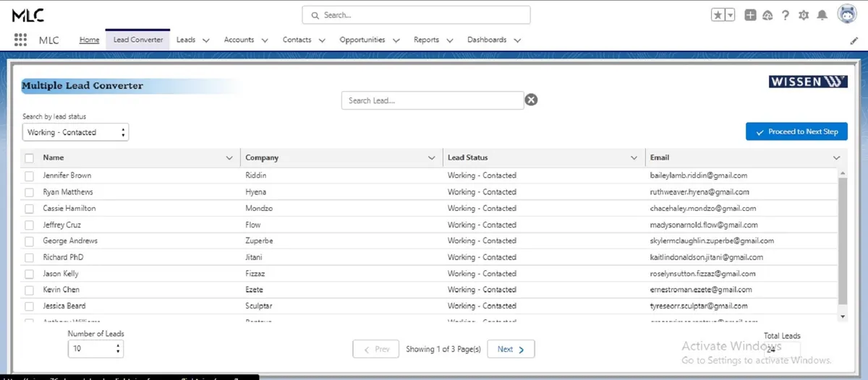Click Proceed to Next Step button
Image resolution: width=868 pixels, height=380 pixels.
click(796, 131)
